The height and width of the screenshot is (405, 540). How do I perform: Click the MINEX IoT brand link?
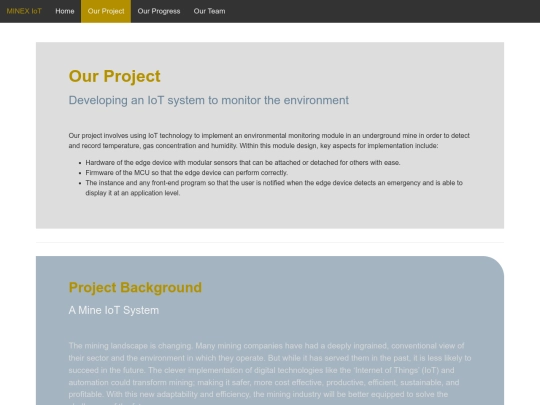point(24,11)
